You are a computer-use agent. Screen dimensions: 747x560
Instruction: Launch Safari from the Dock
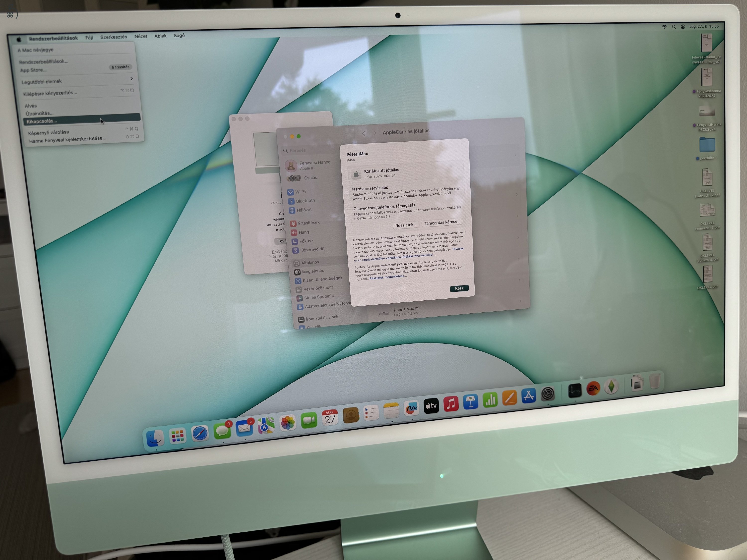(x=200, y=433)
